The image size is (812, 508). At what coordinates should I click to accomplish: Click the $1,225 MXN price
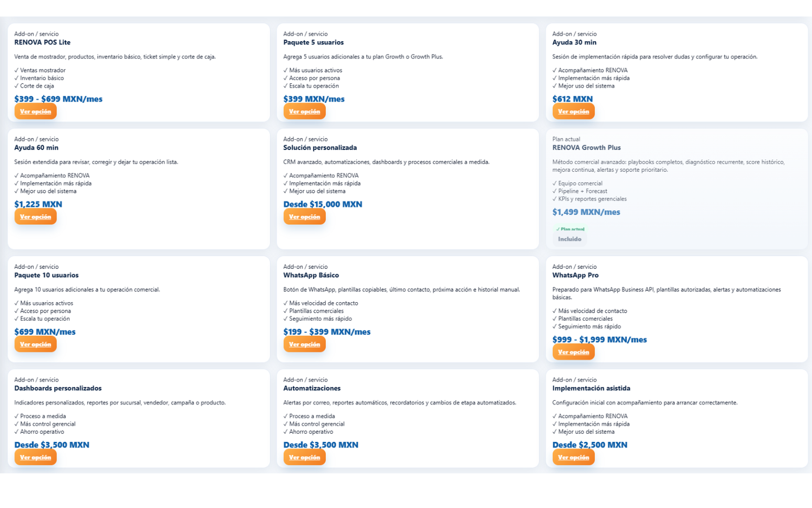pos(38,204)
